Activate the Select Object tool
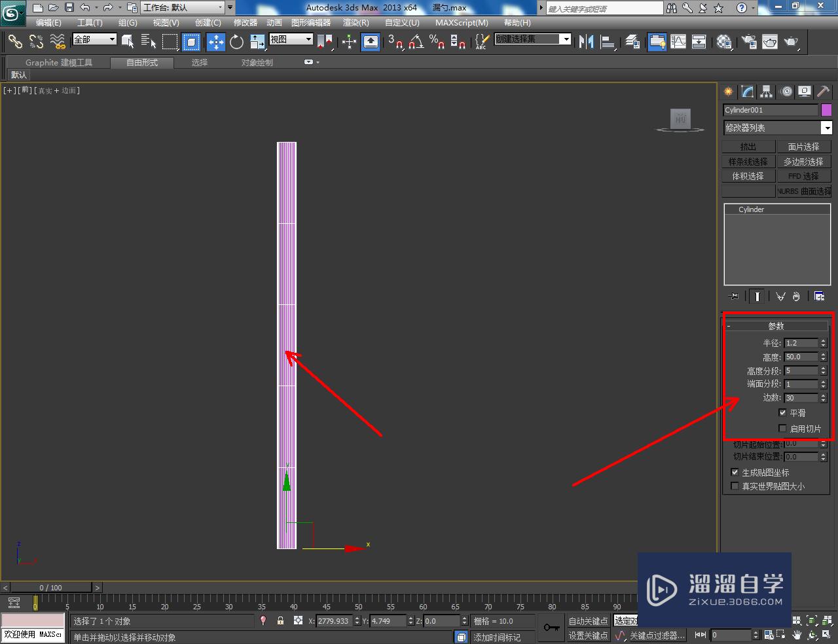The image size is (838, 644). 128,42
